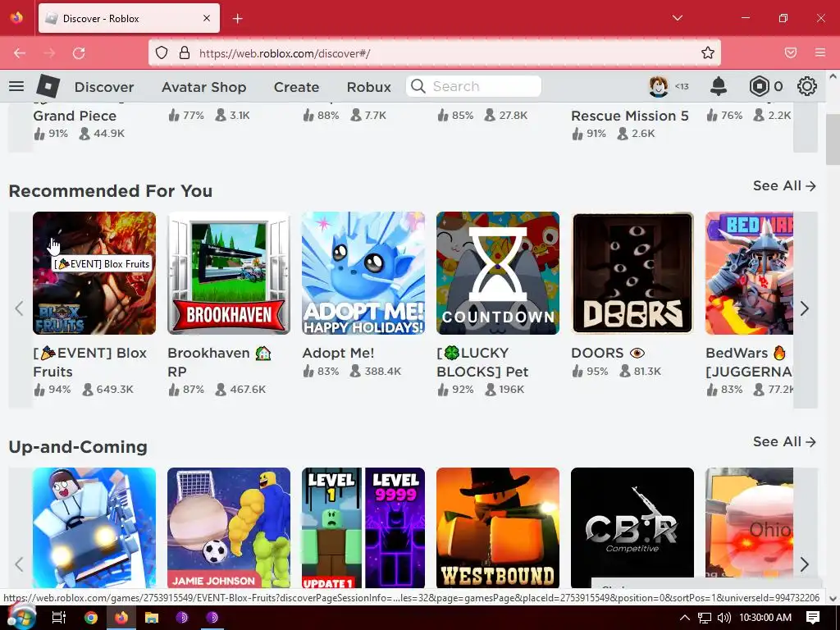Close the Discover - Roblox tab
Image resolution: width=840 pixels, height=630 pixels.
(x=207, y=18)
